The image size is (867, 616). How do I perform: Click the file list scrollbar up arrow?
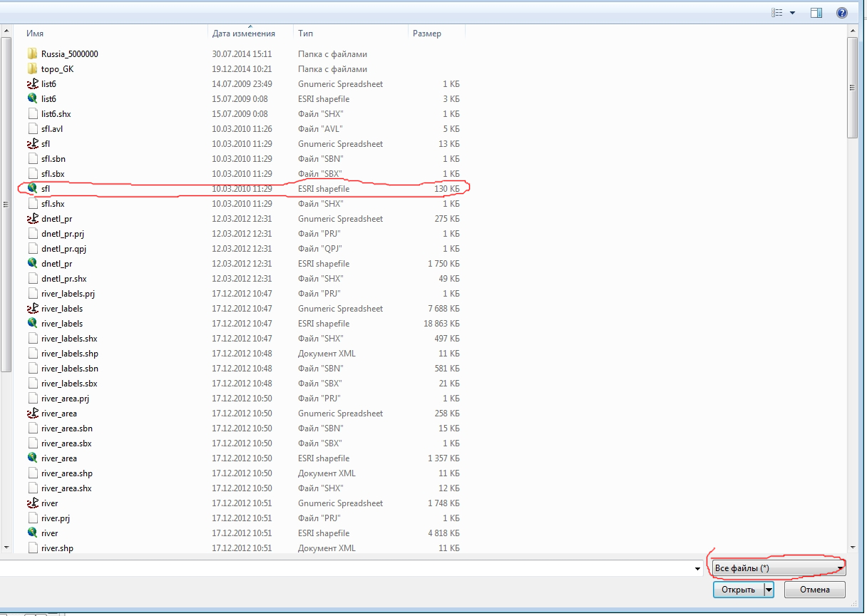point(852,32)
